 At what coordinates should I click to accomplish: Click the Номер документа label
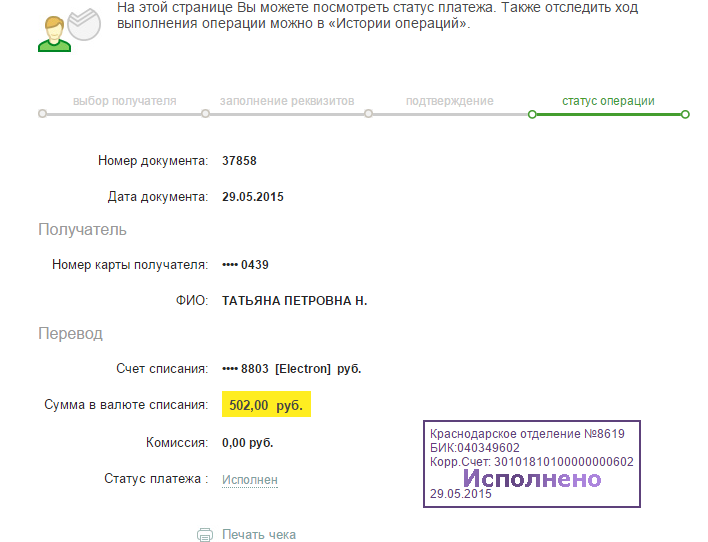[x=153, y=161]
